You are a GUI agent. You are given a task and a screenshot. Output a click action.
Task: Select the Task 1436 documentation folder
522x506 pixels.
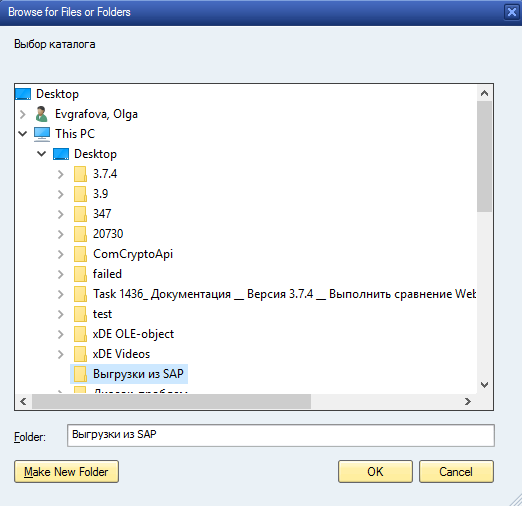click(x=284, y=294)
